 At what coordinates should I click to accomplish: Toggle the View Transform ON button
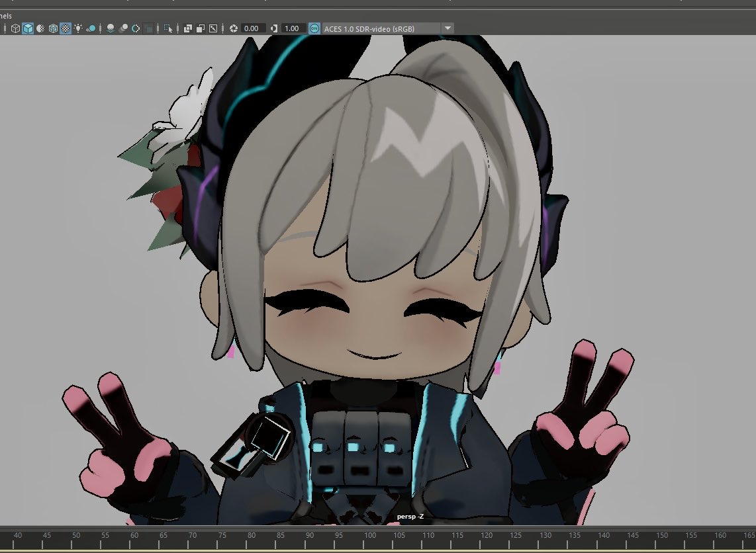[x=314, y=28]
